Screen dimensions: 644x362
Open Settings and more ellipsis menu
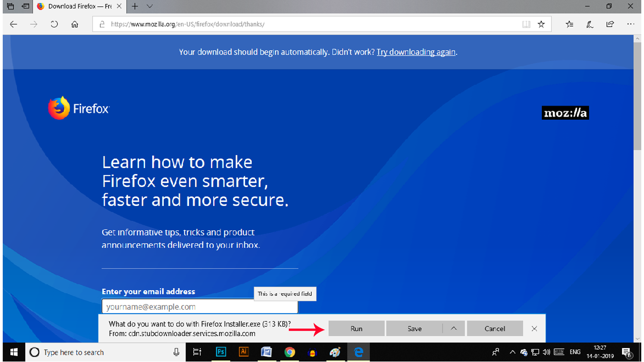click(631, 24)
